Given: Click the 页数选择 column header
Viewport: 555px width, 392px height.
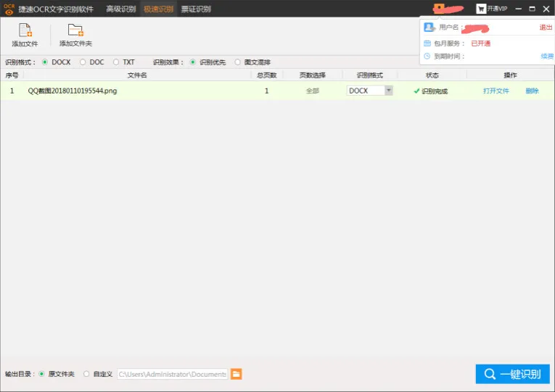Looking at the screenshot, I should (x=313, y=75).
